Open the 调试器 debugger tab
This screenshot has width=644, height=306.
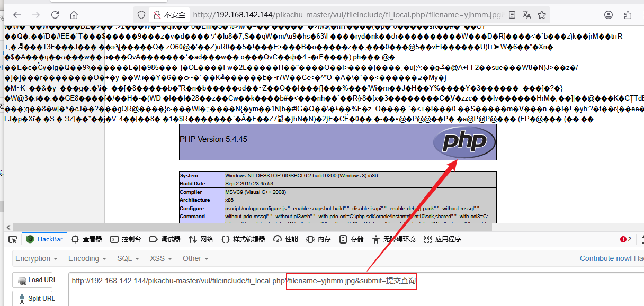165,239
